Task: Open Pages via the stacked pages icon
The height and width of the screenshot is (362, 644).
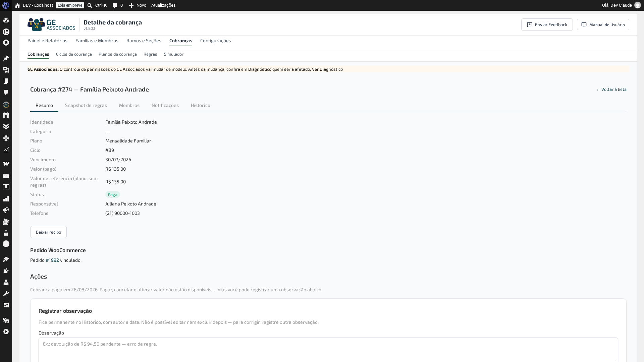Action: point(6,81)
